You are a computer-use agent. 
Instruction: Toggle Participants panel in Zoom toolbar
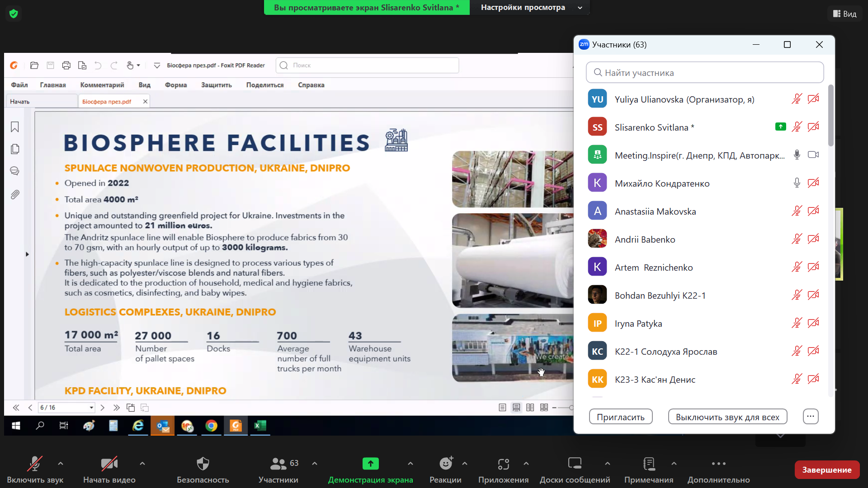coord(278,470)
